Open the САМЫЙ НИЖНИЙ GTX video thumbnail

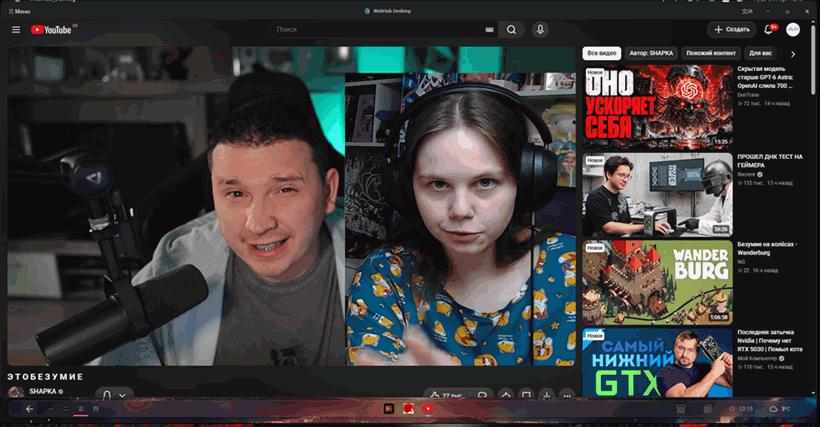657,363
